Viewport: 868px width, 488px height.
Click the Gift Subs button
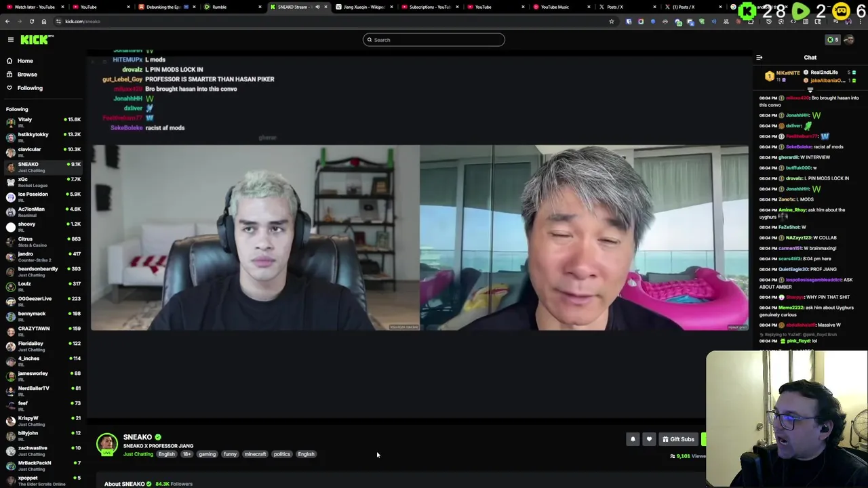(678, 440)
